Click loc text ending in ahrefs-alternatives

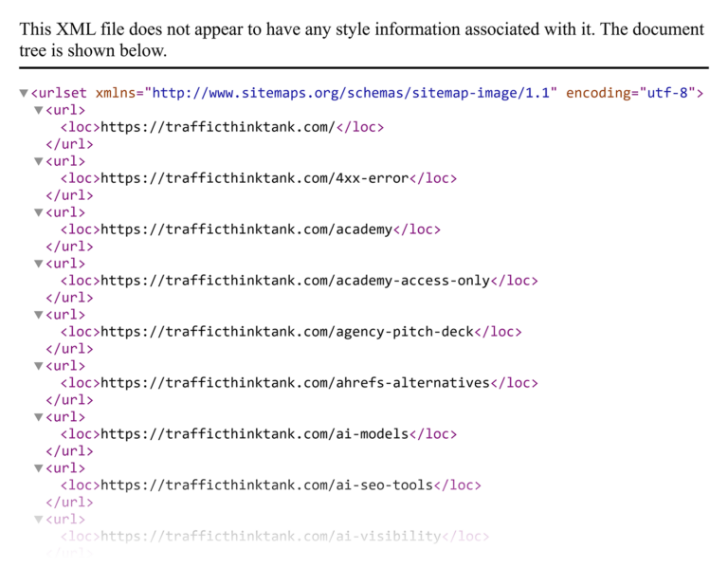[x=296, y=383]
